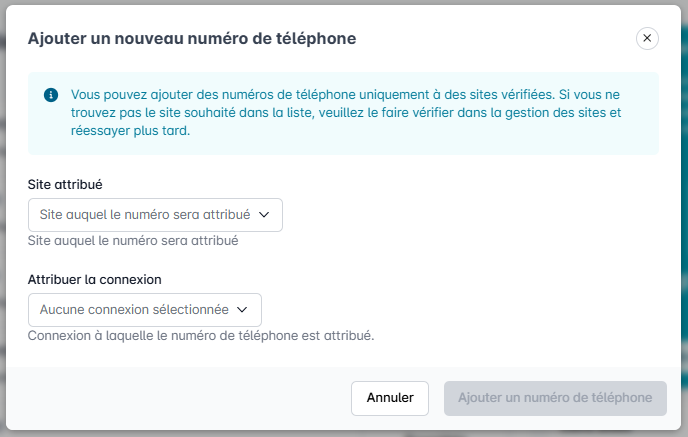
Task: Close the dialog with the X icon
Action: pos(647,38)
